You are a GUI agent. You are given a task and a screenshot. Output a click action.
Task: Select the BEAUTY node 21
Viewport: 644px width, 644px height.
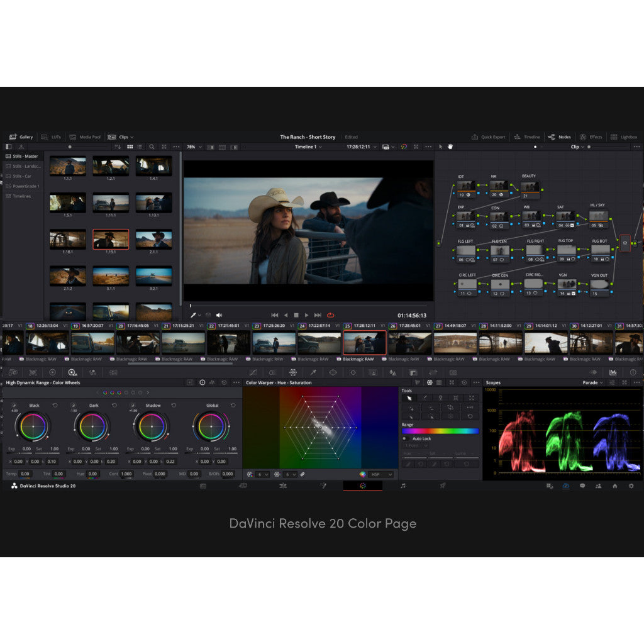(530, 190)
